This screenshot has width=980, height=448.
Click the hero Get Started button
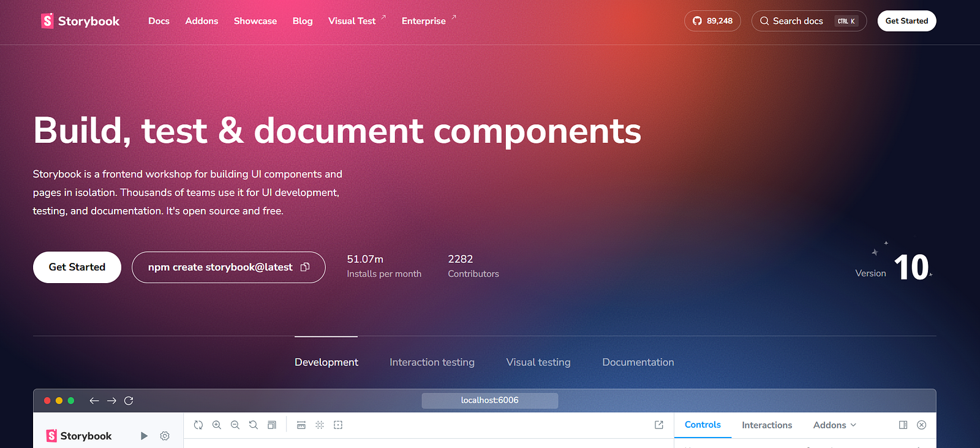tap(77, 267)
